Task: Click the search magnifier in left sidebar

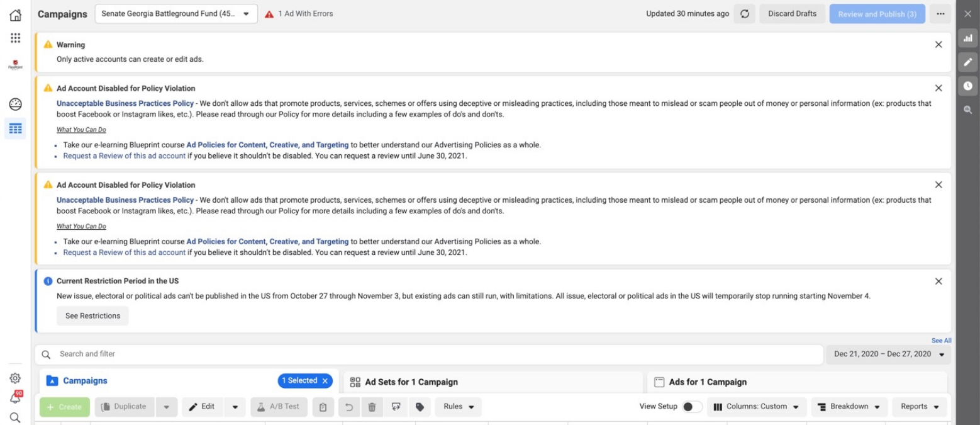Action: 15,417
